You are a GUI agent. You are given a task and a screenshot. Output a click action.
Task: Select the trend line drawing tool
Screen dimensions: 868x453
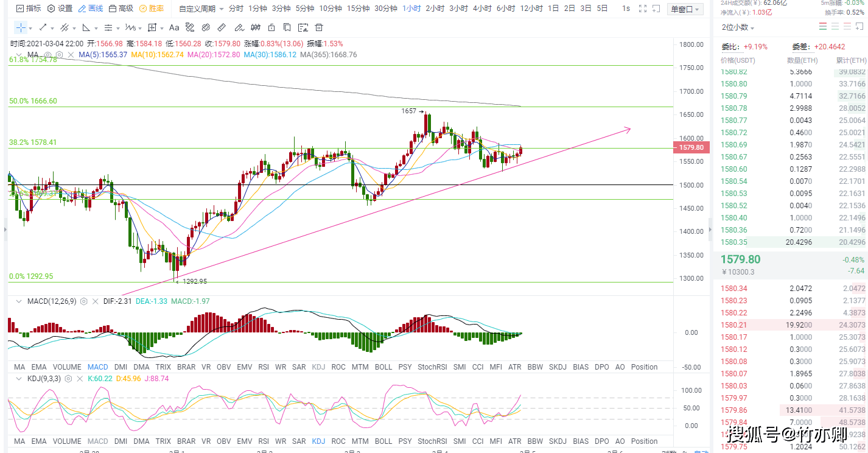tap(43, 27)
